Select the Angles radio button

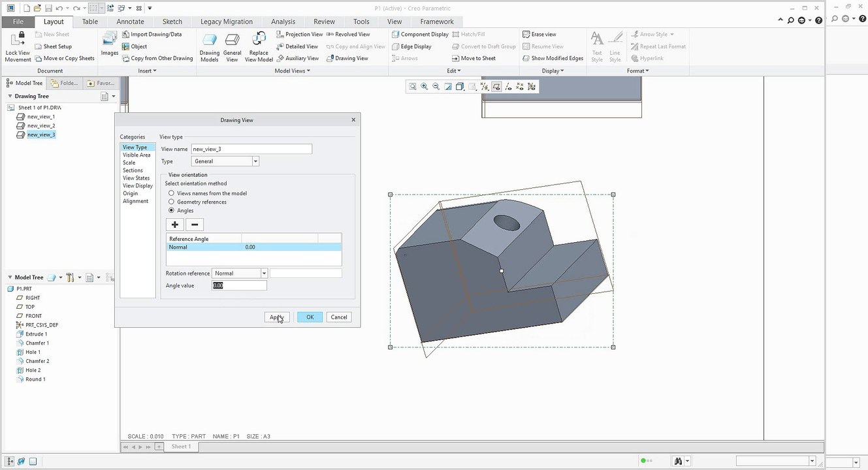pos(172,211)
